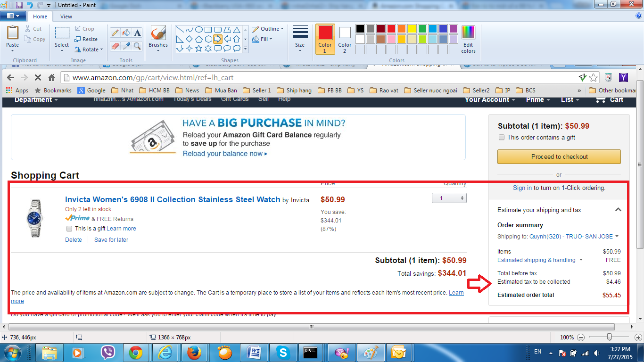The height and width of the screenshot is (362, 644).
Task: Choose the Right arrow shape
Action: [217, 39]
